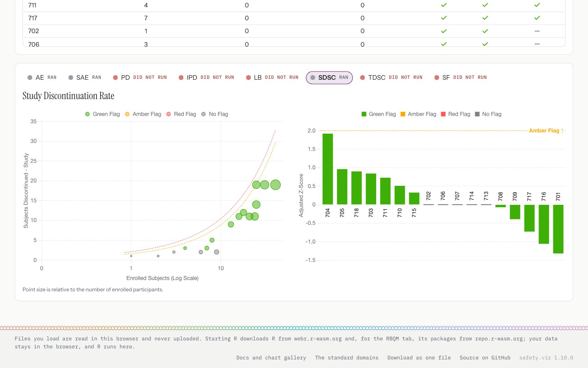588x368 pixels.
Task: Click the 706 row site ID cell
Action: pyautogui.click(x=34, y=44)
